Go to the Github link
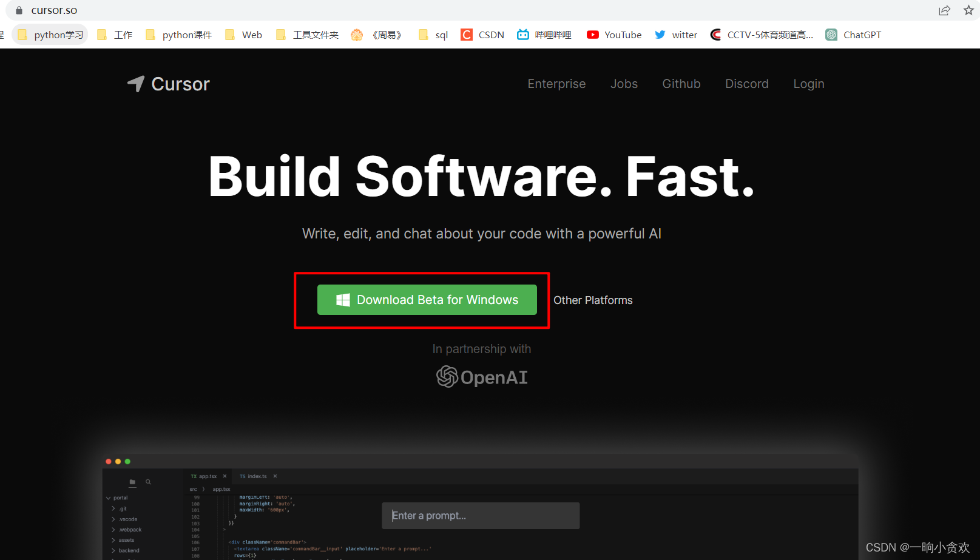The height and width of the screenshot is (560, 980). click(681, 84)
